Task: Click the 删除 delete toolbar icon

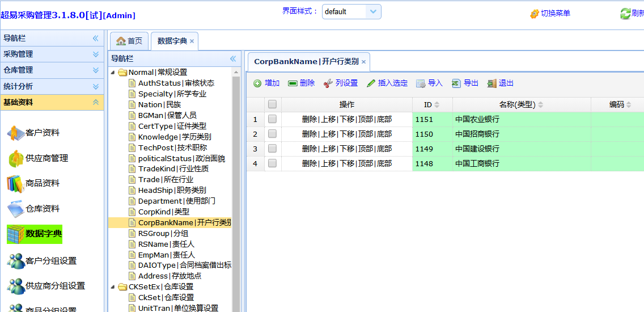Action: [293, 83]
